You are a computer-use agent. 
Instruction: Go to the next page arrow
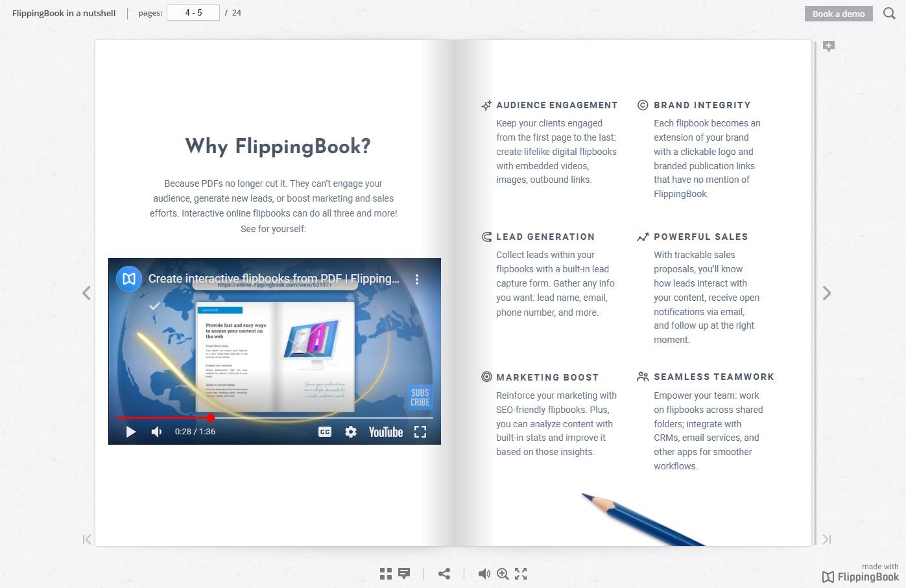point(827,293)
